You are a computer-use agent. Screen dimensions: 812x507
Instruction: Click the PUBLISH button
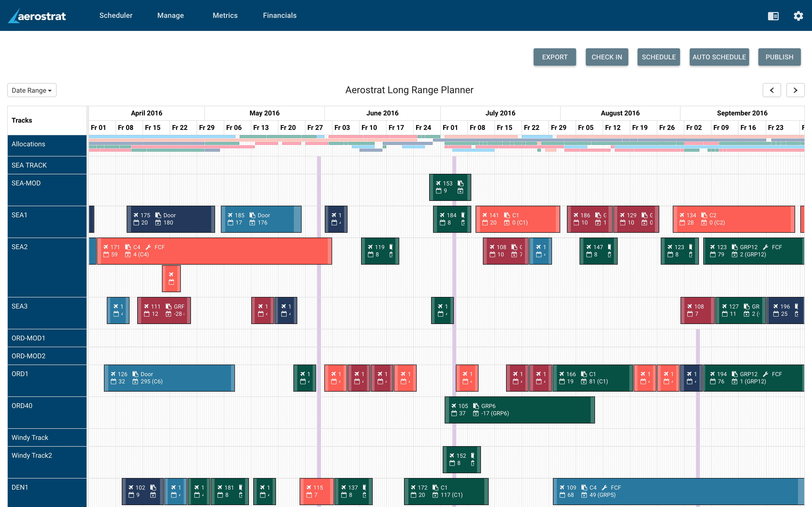[x=779, y=57]
